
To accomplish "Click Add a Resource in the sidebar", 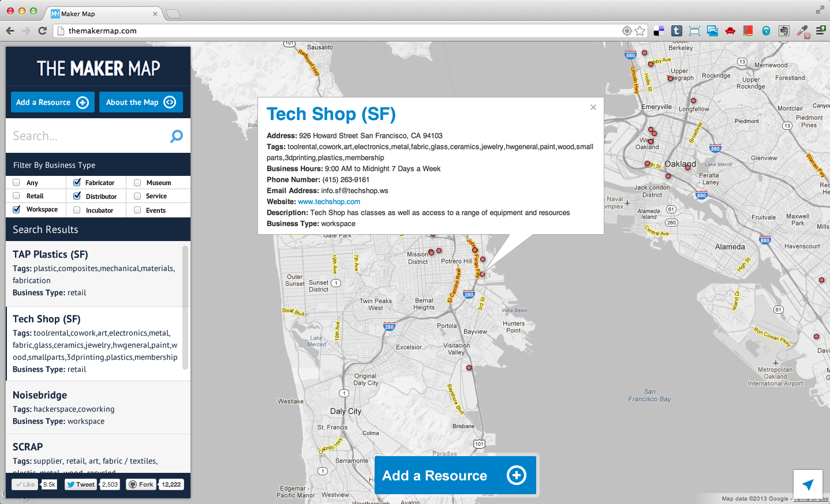I will pos(53,102).
